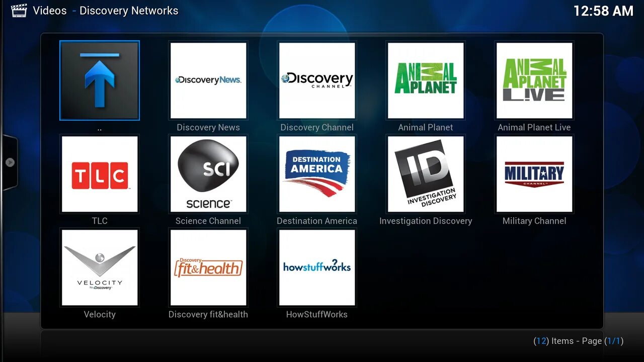Open the SCI Science Channel logo
This screenshot has height=362, width=644.
coord(208,174)
